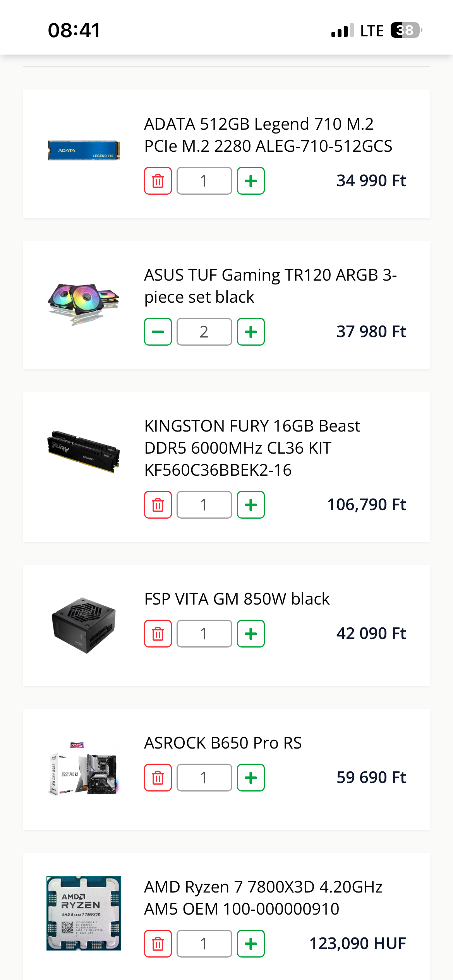Increase ASROCK B650 Pro RS quantity
Image resolution: width=453 pixels, height=980 pixels.
pos(251,778)
